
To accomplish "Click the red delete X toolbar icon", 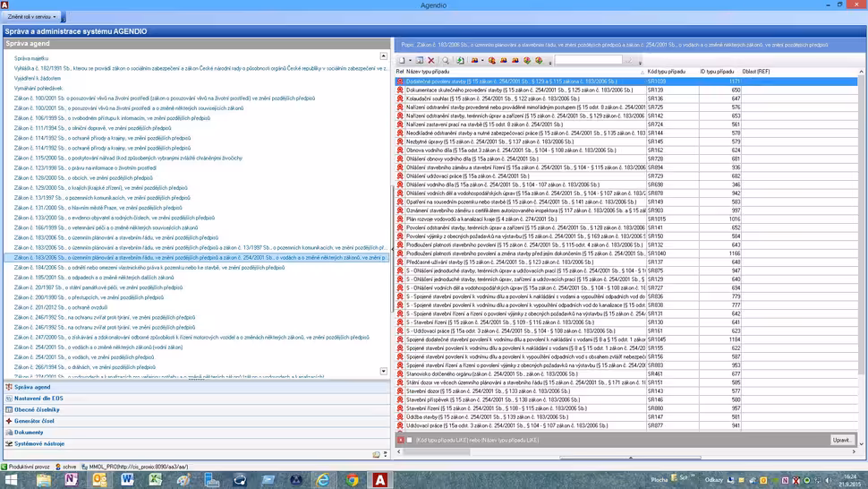I will pos(431,61).
